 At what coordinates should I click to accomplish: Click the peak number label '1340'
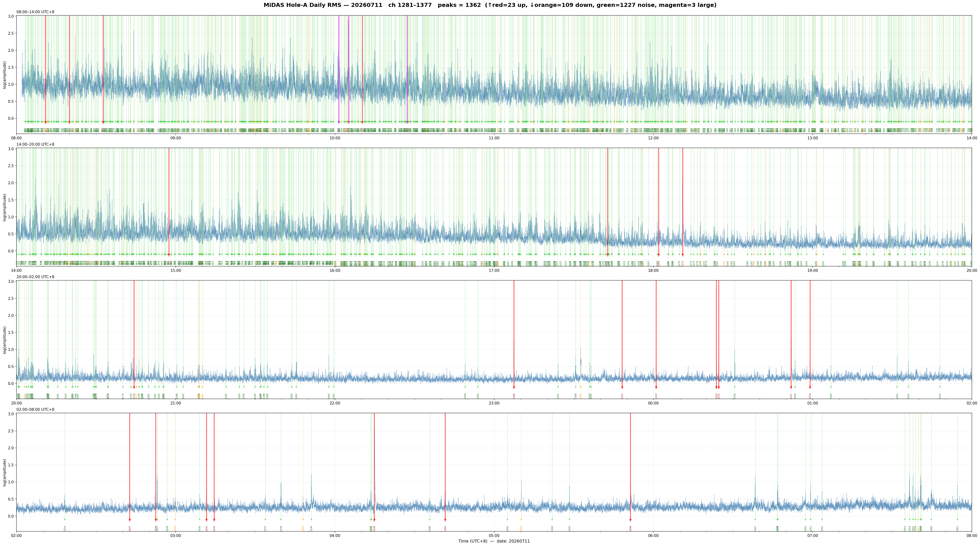[430, 528]
